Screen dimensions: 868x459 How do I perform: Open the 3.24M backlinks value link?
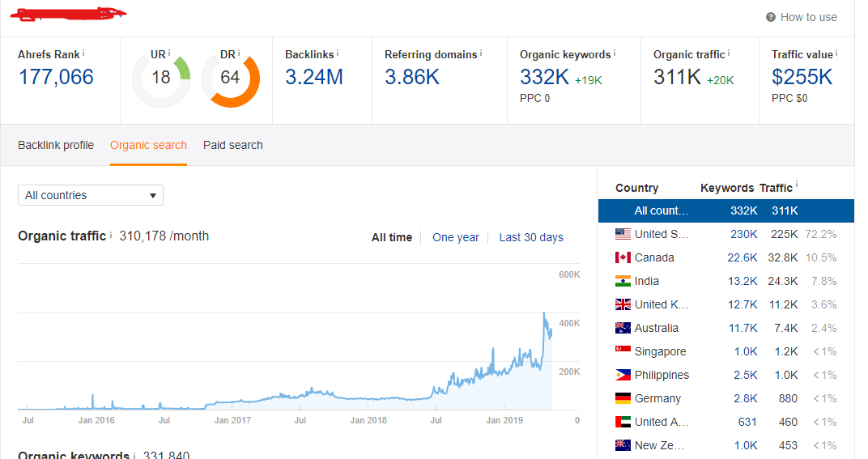(x=313, y=77)
